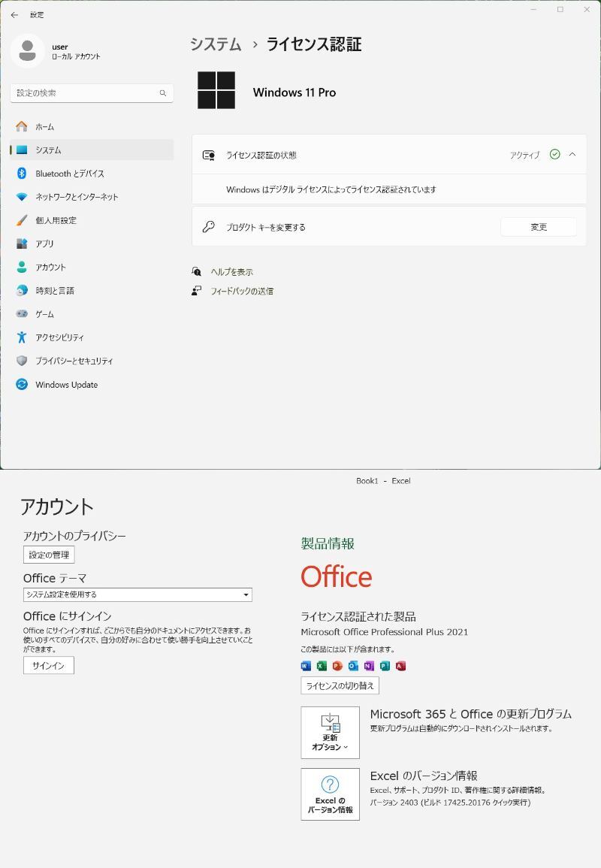Open プライバシーとセキュリティ in sidebar
The height and width of the screenshot is (868, 601).
92,361
